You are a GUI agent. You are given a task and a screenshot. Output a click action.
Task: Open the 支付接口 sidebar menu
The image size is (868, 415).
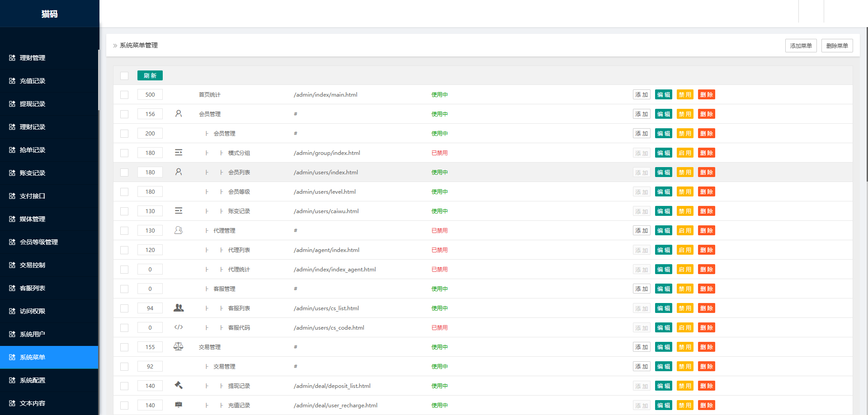coord(32,196)
